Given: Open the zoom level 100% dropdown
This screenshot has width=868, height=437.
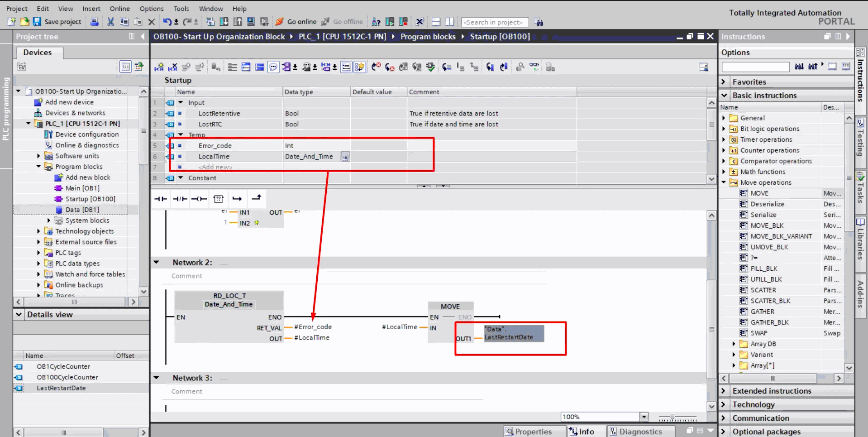Looking at the screenshot, I should [644, 417].
